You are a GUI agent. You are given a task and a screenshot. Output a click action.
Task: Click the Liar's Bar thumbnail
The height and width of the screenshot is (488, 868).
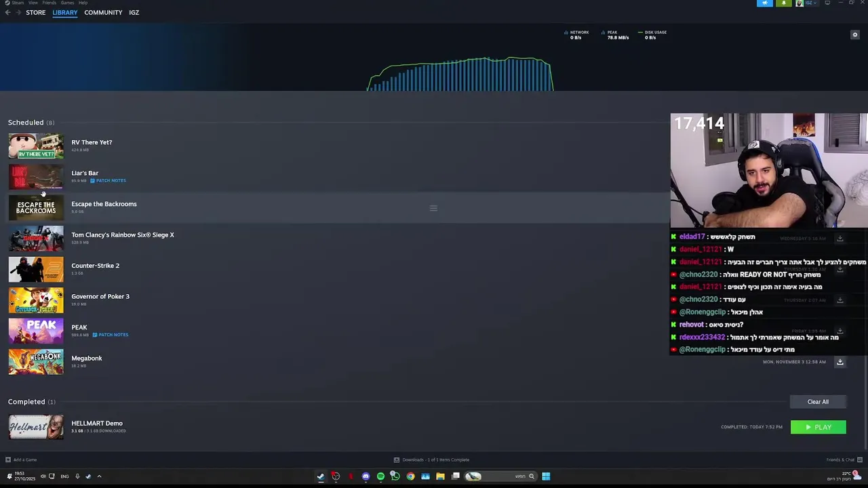point(36,177)
